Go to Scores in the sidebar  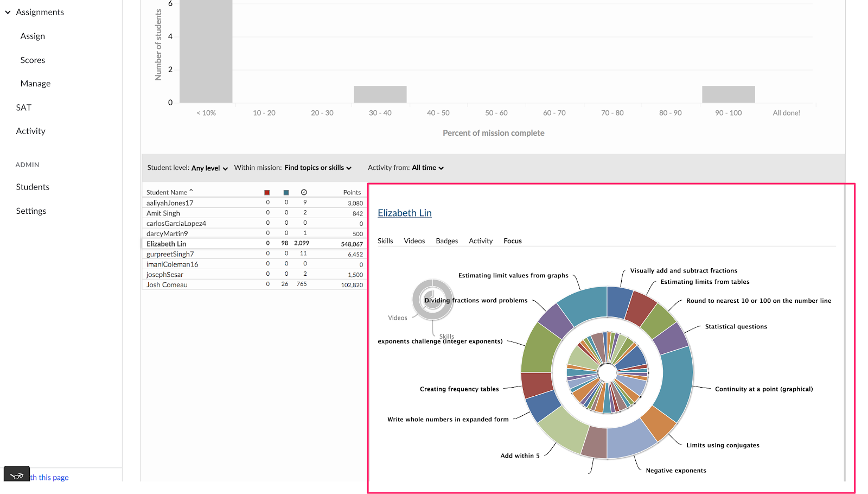[x=33, y=60]
